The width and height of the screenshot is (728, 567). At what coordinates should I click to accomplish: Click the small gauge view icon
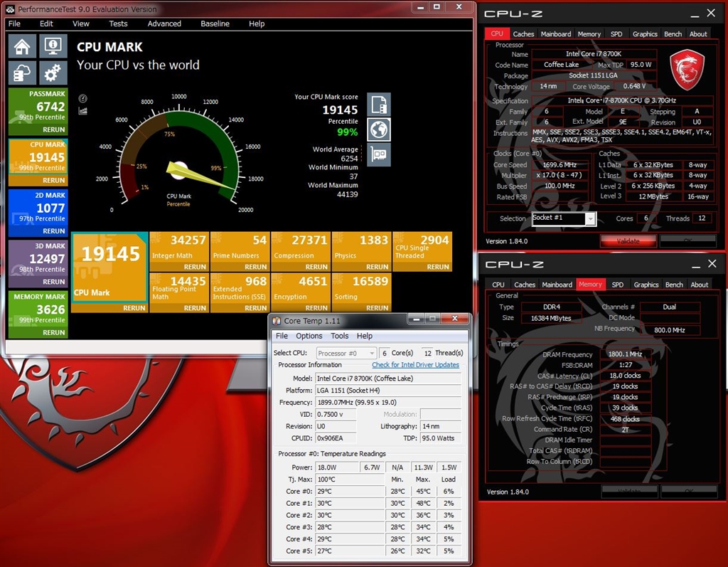pos(83,99)
